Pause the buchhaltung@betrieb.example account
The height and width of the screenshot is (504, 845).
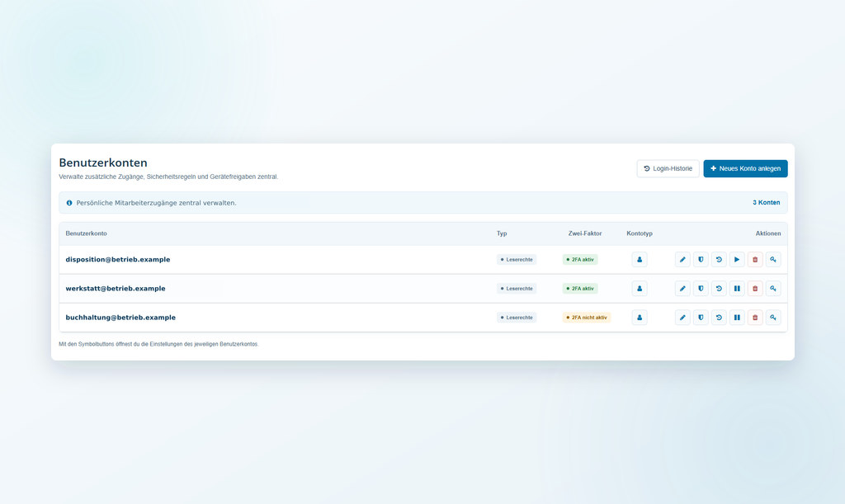tap(737, 318)
